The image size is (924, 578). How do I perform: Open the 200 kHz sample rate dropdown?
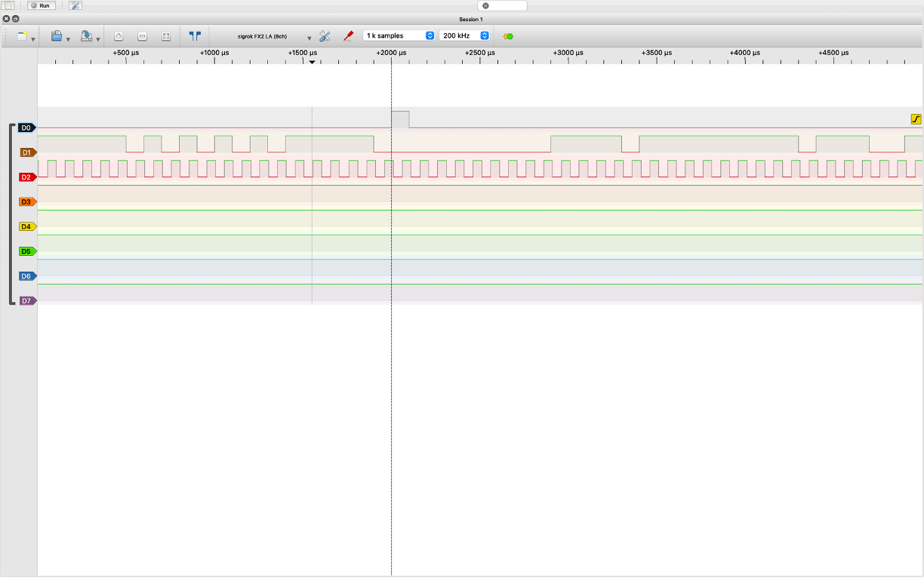[464, 35]
